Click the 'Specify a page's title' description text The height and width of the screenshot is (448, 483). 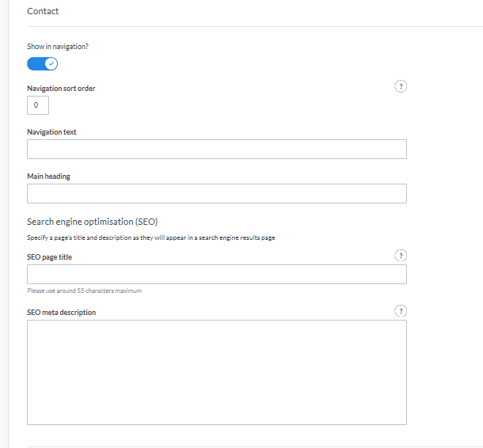[150, 237]
